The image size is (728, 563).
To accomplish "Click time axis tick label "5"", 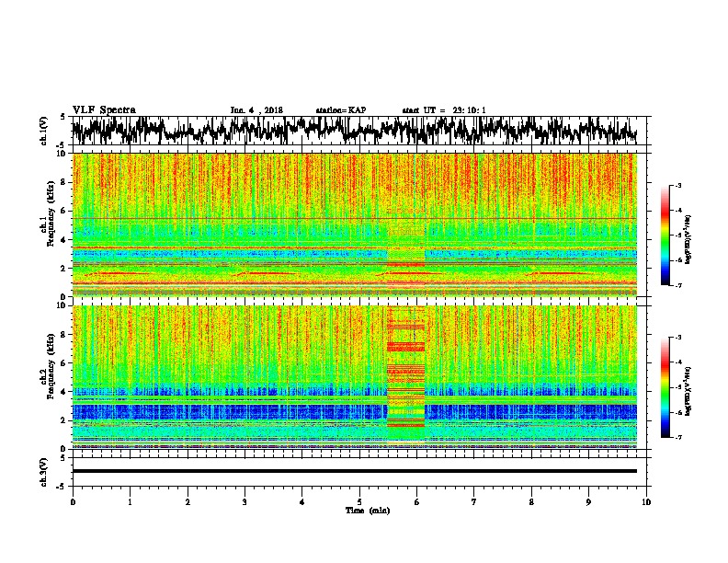I will point(359,502).
